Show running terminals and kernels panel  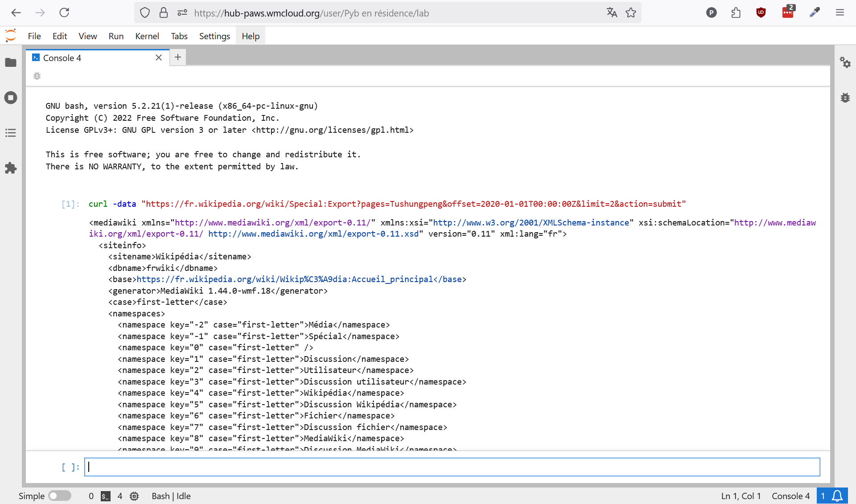pos(11,98)
